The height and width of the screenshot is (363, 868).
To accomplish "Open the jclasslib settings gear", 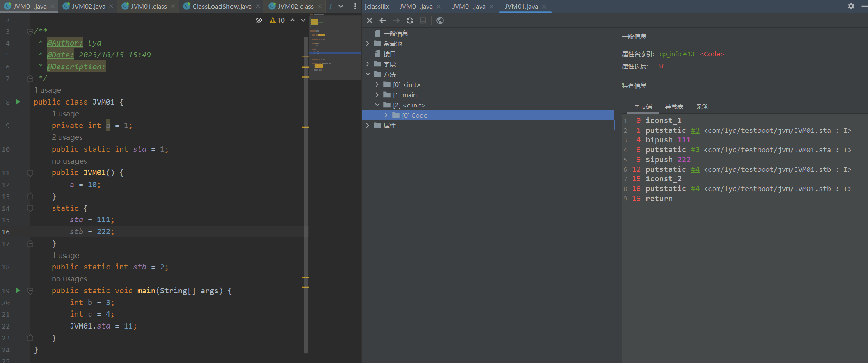I will pyautogui.click(x=851, y=6).
